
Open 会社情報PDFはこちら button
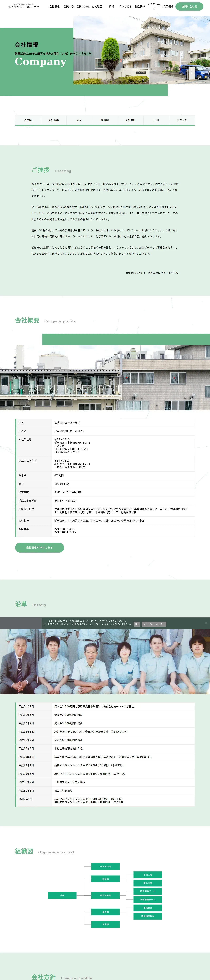40,547
